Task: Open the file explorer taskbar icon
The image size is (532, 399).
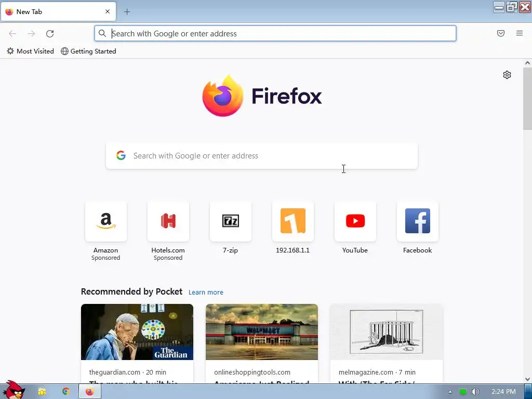Action: tap(42, 392)
